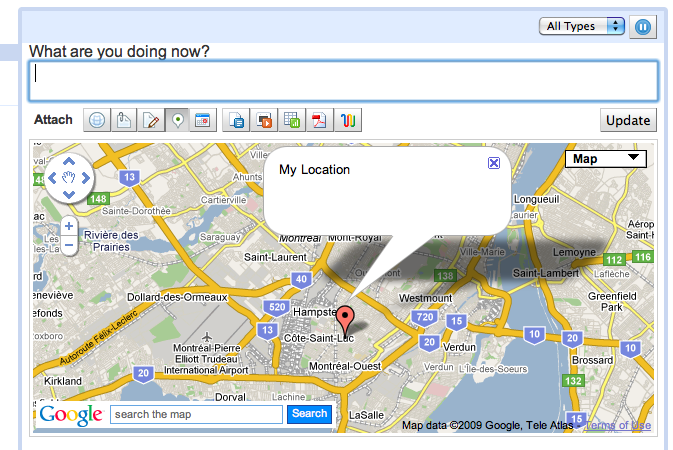This screenshot has height=450, width=673.
Task: Click the Greenfield Park label on the map
Action: (612, 301)
